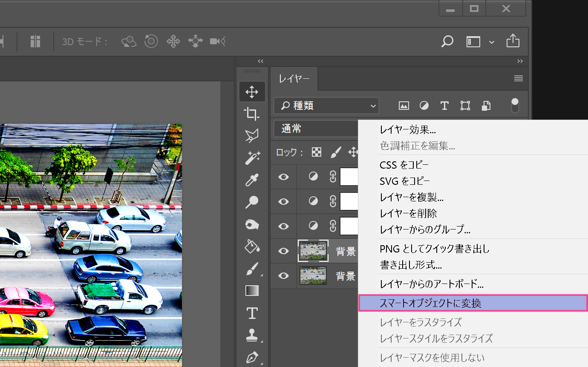The width and height of the screenshot is (588, 367).
Task: Select the Eyedropper tool
Action: 252,180
